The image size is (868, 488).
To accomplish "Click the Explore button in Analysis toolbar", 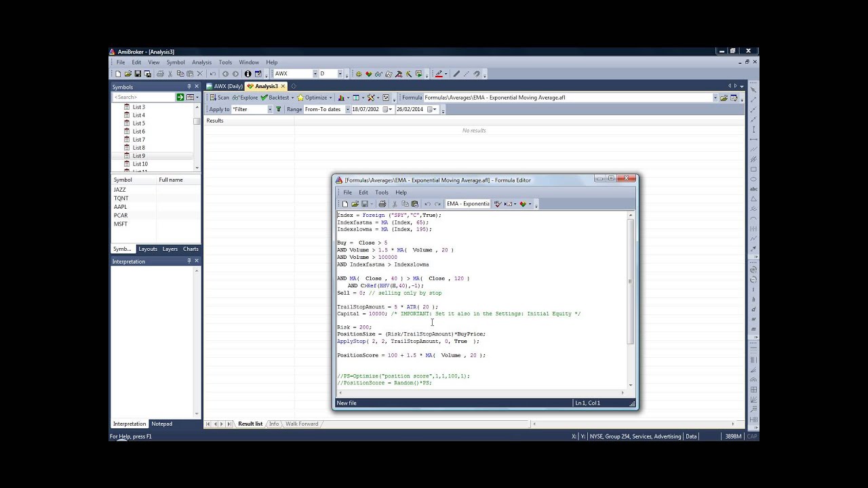I will pos(245,98).
